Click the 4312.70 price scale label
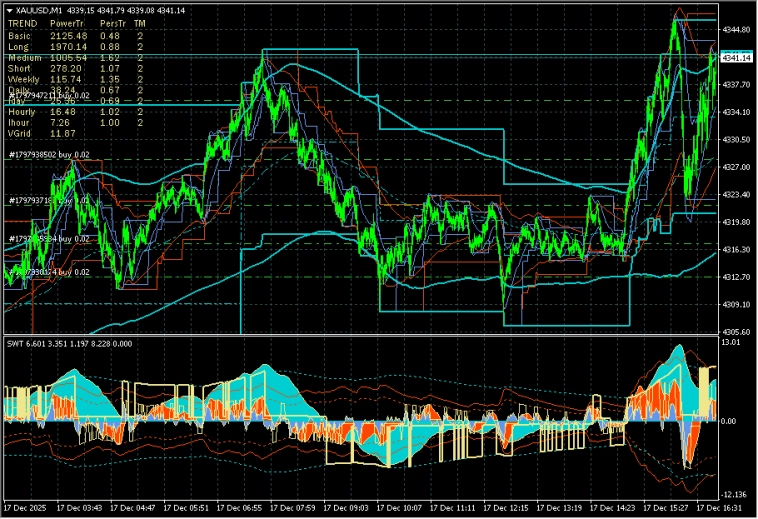 (x=735, y=277)
